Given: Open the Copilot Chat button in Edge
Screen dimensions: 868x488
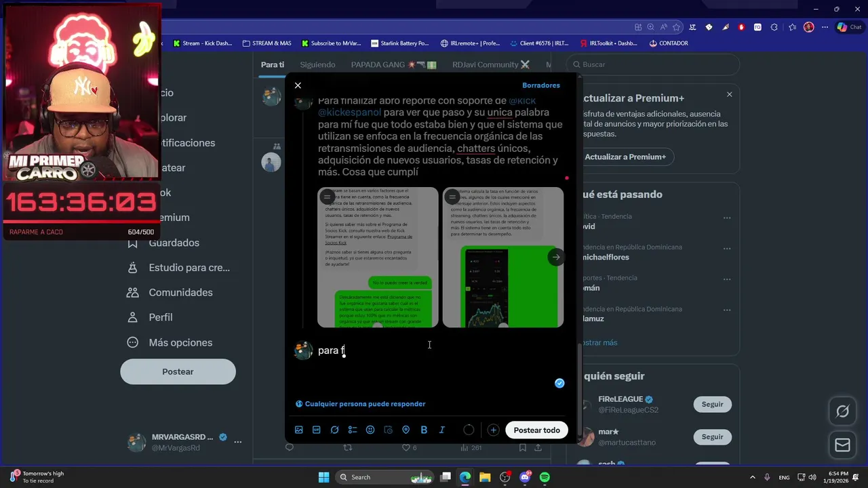Looking at the screenshot, I should click(x=849, y=27).
